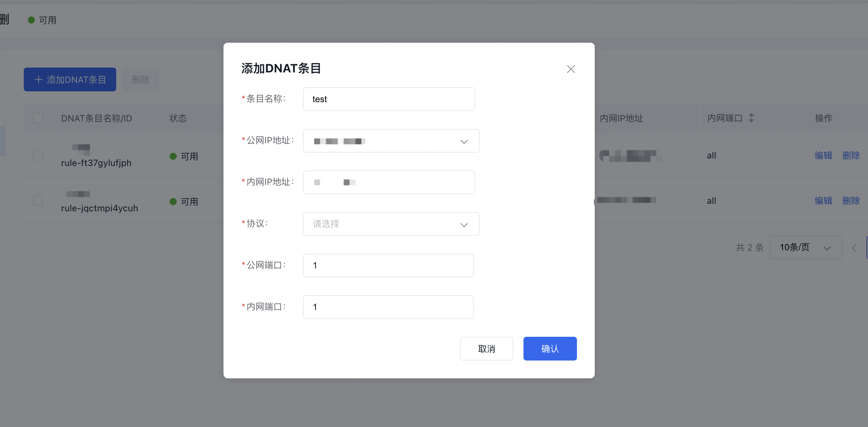The width and height of the screenshot is (868, 427).
Task: Click the 添加DNAT条目 dialog title
Action: pos(281,68)
